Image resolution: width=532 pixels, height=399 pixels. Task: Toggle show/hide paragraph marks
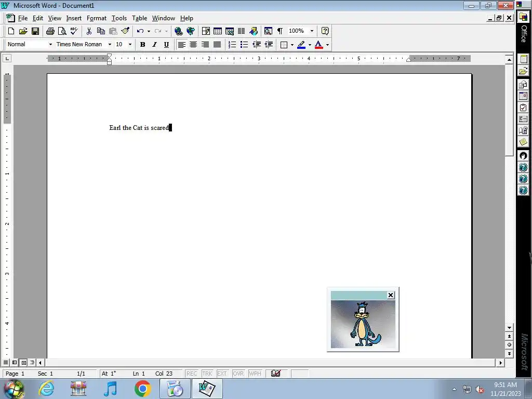[x=280, y=31]
